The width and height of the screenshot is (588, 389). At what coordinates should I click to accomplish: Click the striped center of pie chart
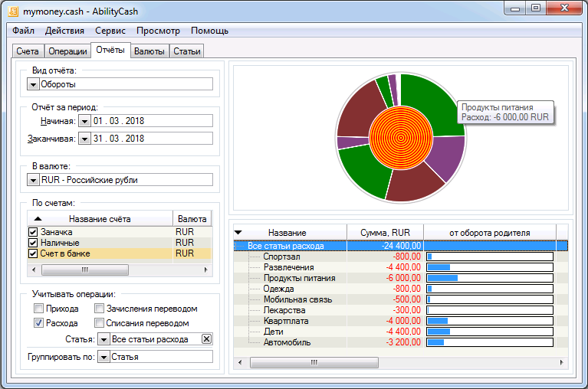(401, 138)
